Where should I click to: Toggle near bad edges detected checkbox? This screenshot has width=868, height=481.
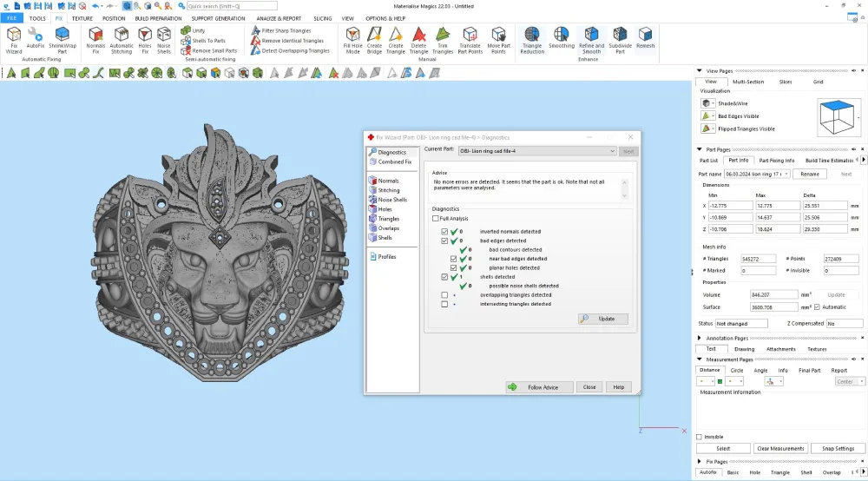(x=453, y=259)
